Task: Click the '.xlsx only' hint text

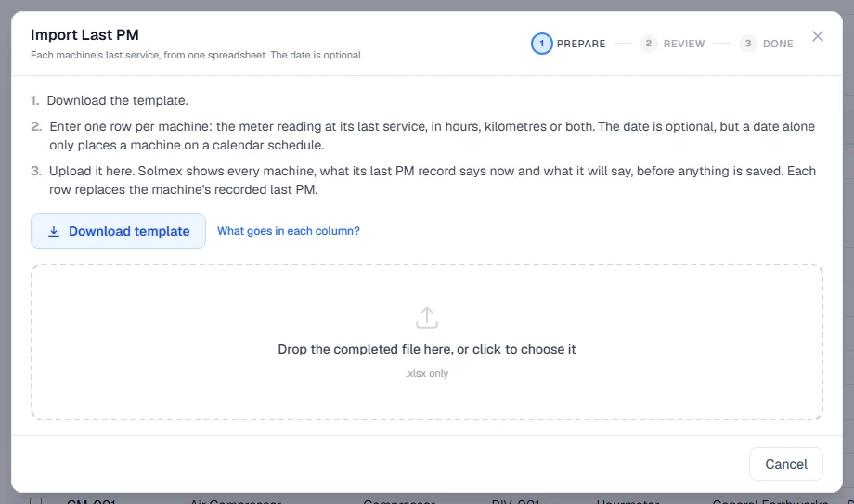Action: 426,373
